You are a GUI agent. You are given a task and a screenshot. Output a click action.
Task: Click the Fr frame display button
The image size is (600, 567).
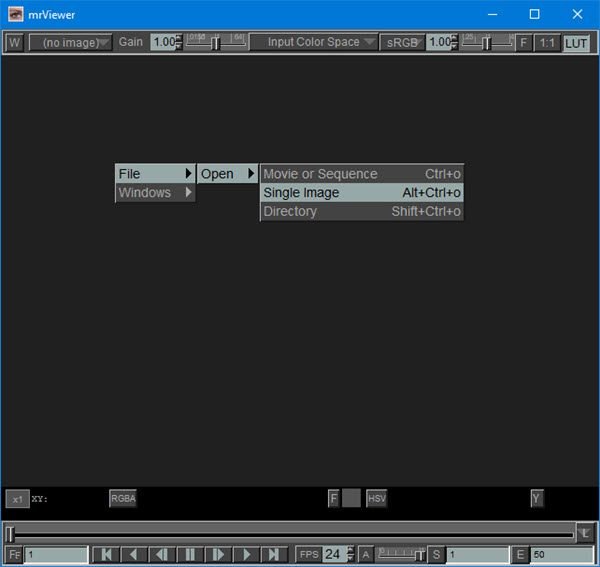pyautogui.click(x=15, y=554)
